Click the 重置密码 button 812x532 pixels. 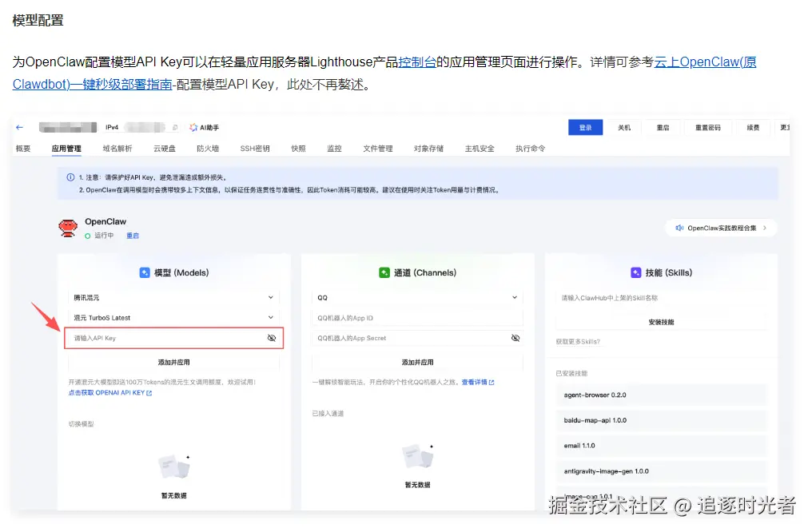point(708,127)
